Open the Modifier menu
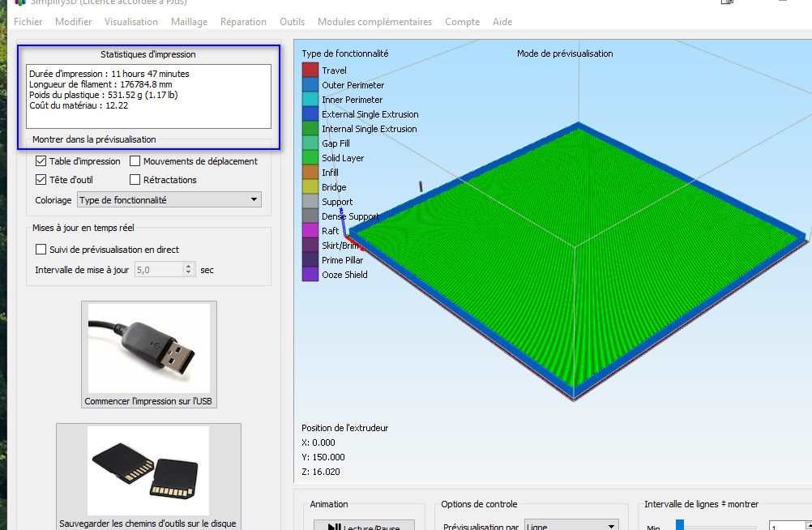Screen dimensions: 812x530 pyautogui.click(x=74, y=22)
